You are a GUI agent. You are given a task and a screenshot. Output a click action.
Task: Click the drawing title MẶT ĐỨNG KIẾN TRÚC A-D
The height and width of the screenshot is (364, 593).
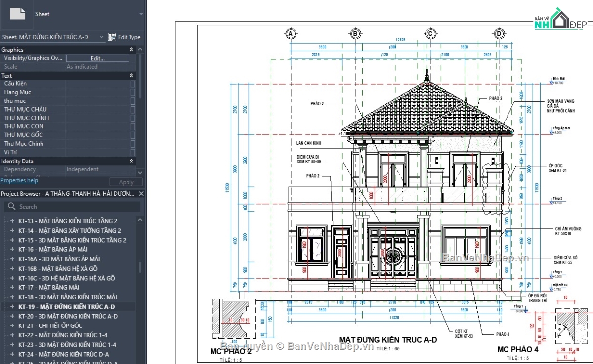coord(388,340)
